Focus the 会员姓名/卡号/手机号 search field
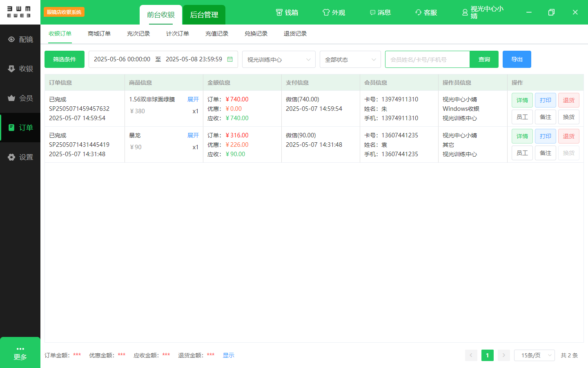 point(428,59)
